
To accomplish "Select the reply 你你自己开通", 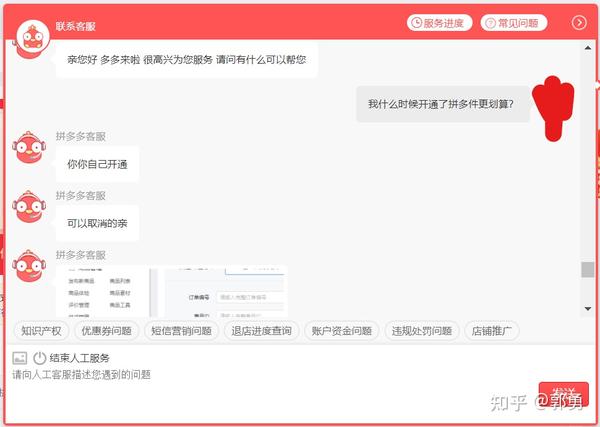I will coord(97,164).
